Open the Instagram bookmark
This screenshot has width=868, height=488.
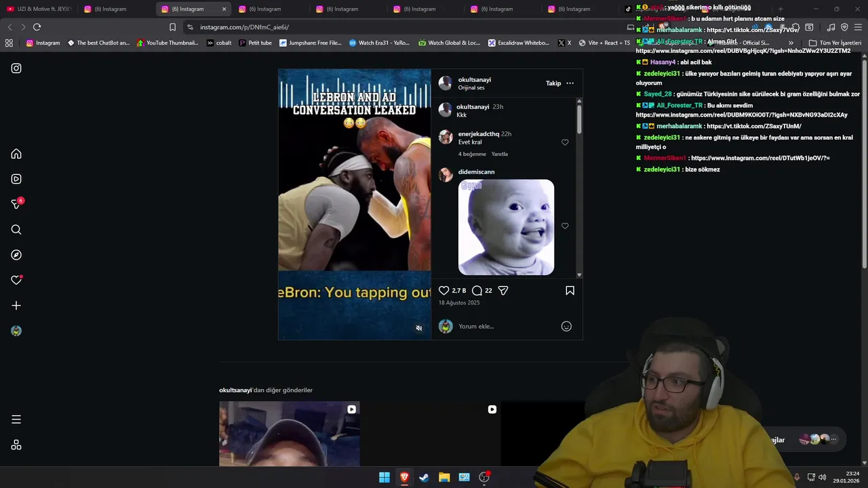tap(43, 43)
